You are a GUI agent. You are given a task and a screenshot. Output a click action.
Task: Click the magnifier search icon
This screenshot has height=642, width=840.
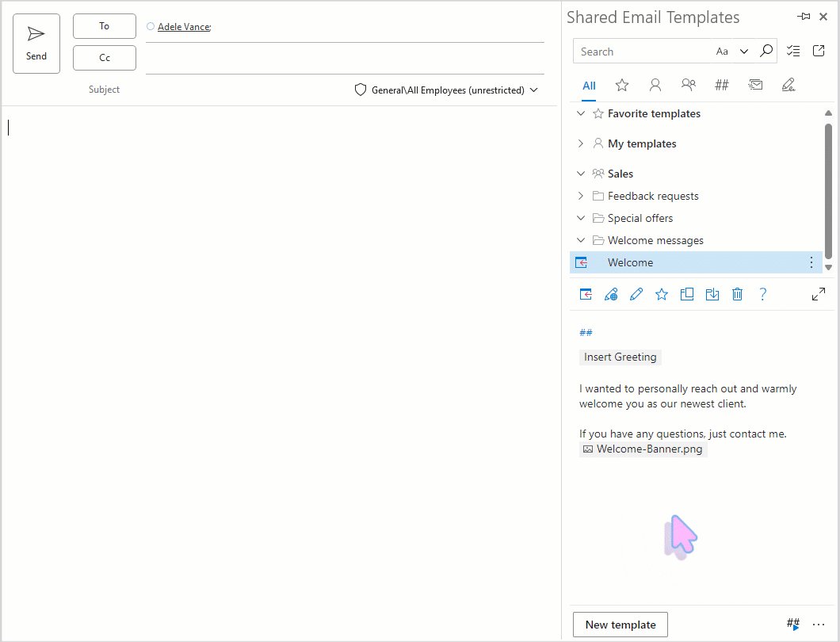pyautogui.click(x=766, y=51)
